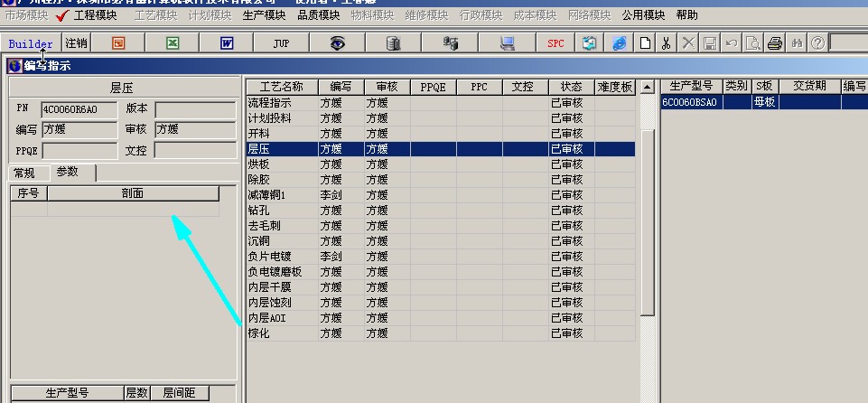Click the 注销 logout button

pyautogui.click(x=76, y=43)
